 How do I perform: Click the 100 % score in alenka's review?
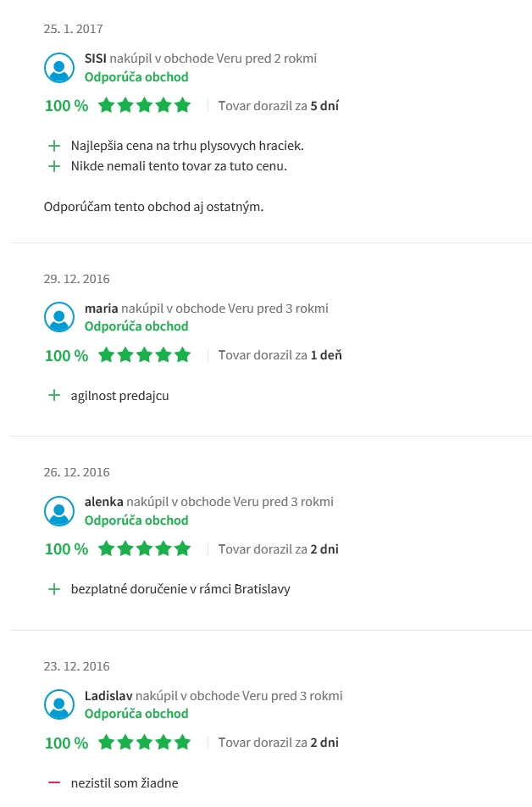point(66,549)
